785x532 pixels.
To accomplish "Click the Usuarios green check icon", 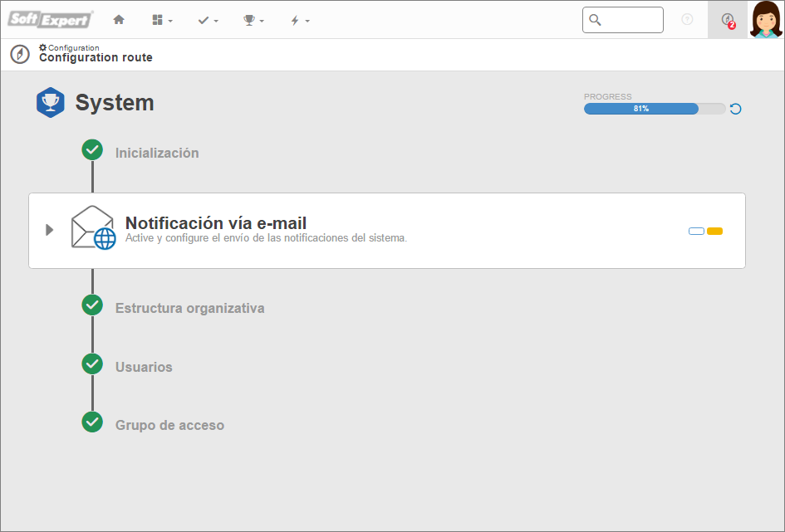I will (92, 364).
